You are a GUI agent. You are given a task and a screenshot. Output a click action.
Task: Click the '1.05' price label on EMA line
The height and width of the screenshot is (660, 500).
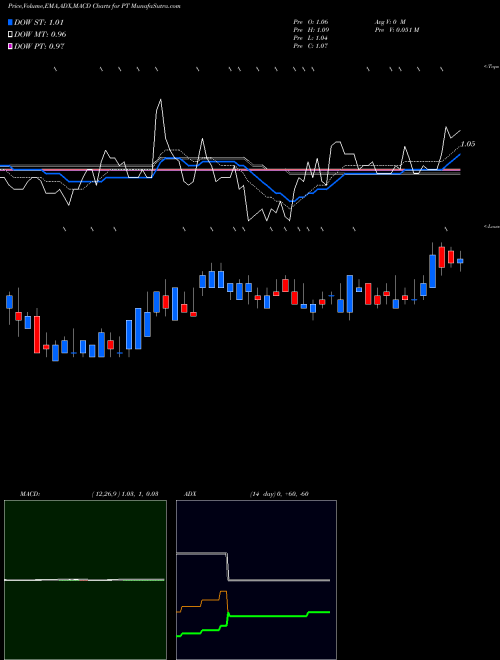468,144
